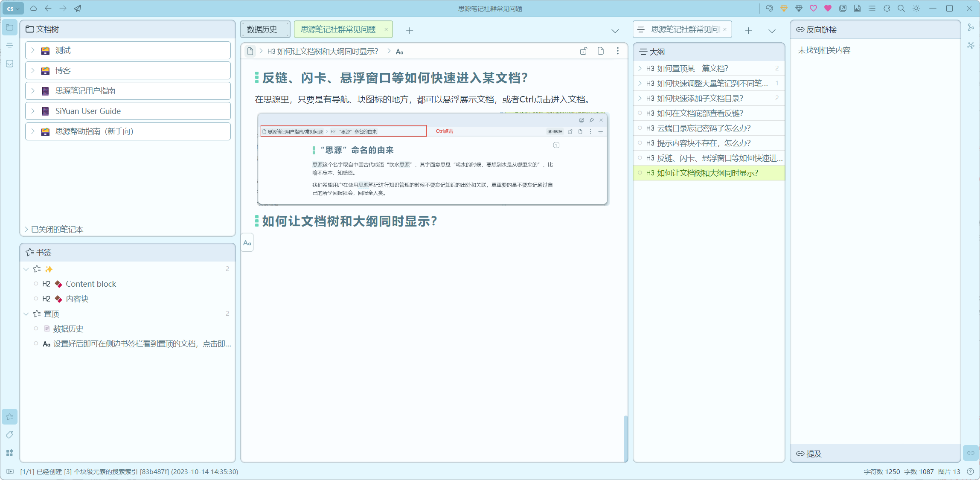Open the search magnifier icon in title bar

(x=901, y=9)
